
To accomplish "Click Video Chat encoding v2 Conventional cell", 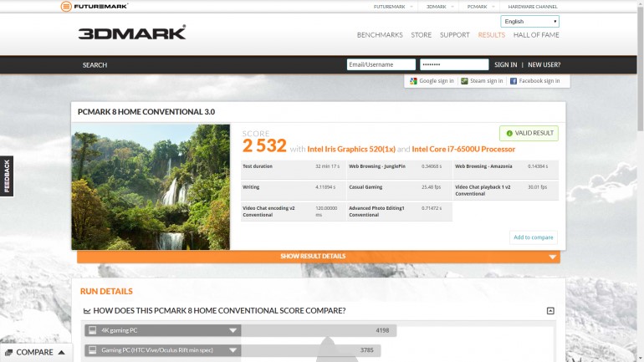I will [294, 212].
